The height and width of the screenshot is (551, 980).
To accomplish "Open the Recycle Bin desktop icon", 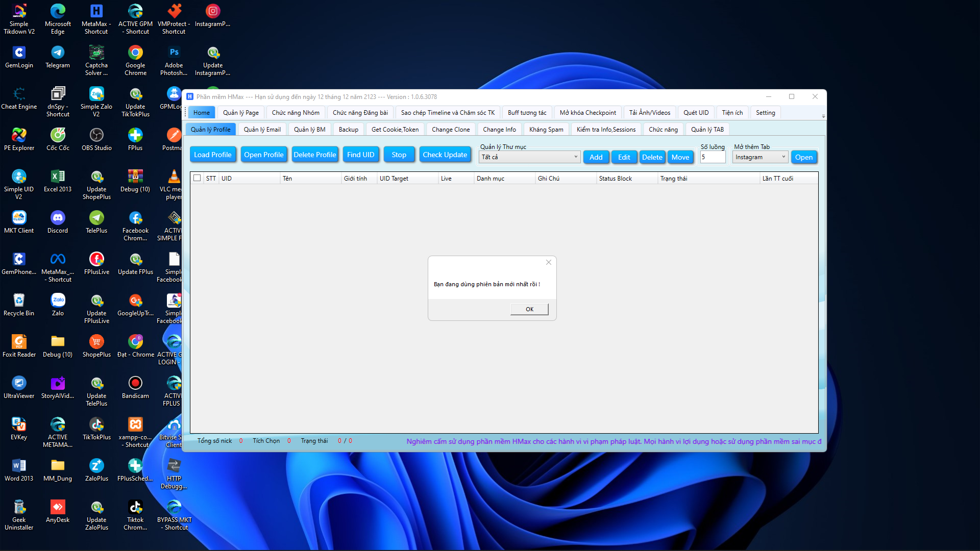I will pos(19,304).
